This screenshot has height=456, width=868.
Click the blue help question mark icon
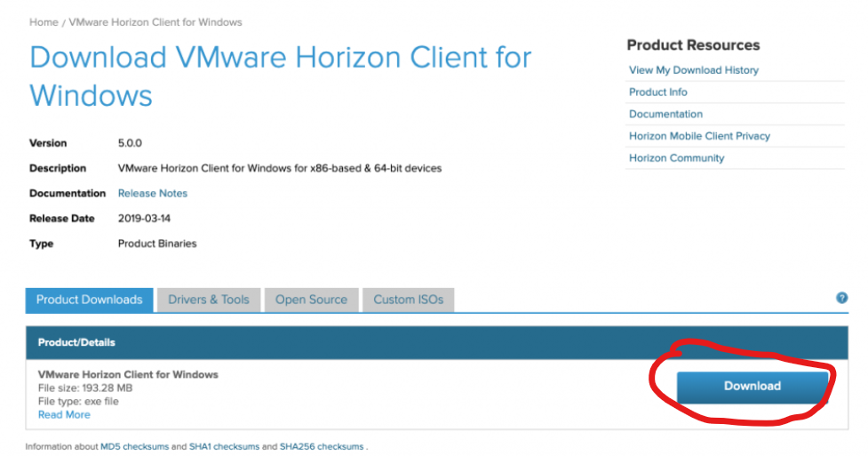(841, 298)
